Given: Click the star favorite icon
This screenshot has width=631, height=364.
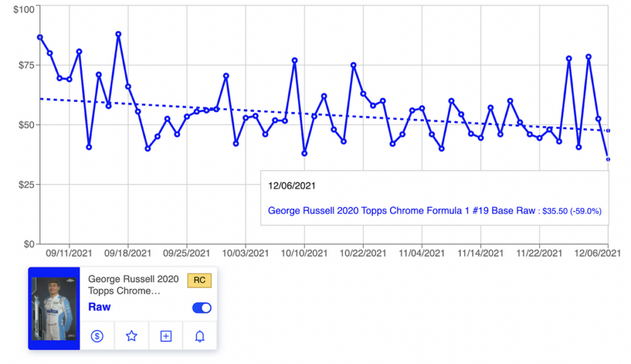Looking at the screenshot, I should point(132,336).
